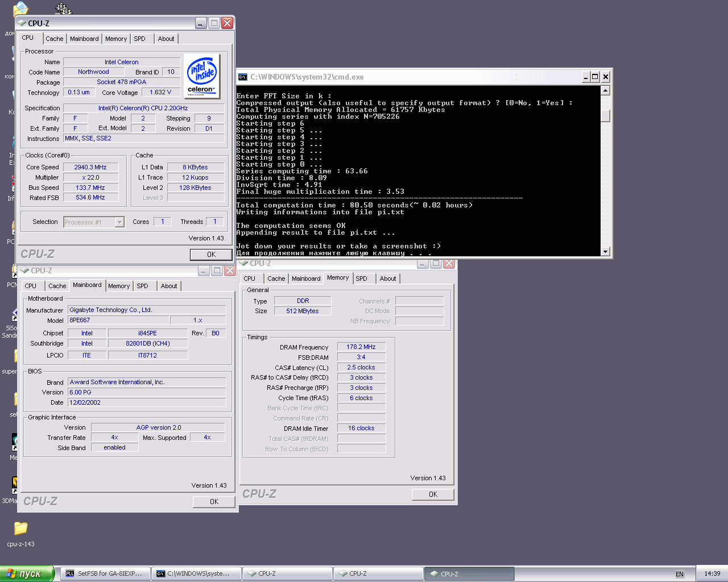Screen dimensions: 728x582
Task: Select About tab in the Mainboard CPU-Z window
Action: tap(169, 286)
